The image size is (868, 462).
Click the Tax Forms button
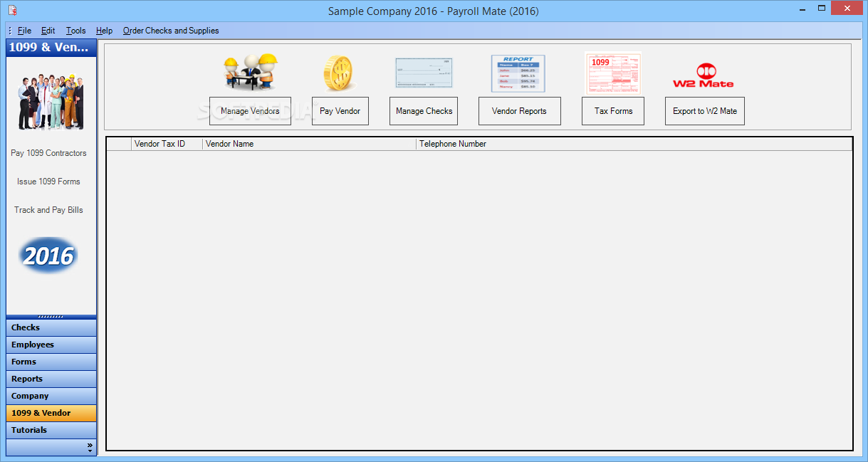pos(613,111)
